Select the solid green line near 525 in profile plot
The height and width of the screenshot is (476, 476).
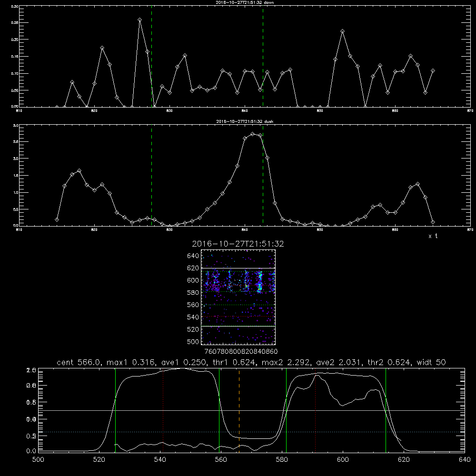[115, 410]
